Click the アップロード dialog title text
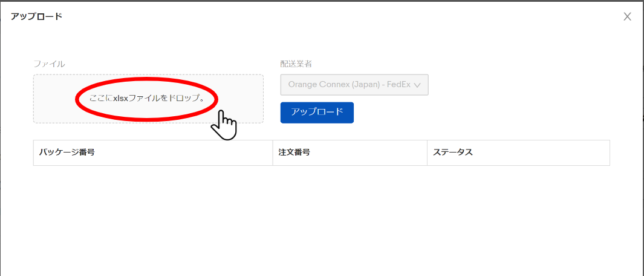Screen dimensions: 644x276 pos(36,17)
